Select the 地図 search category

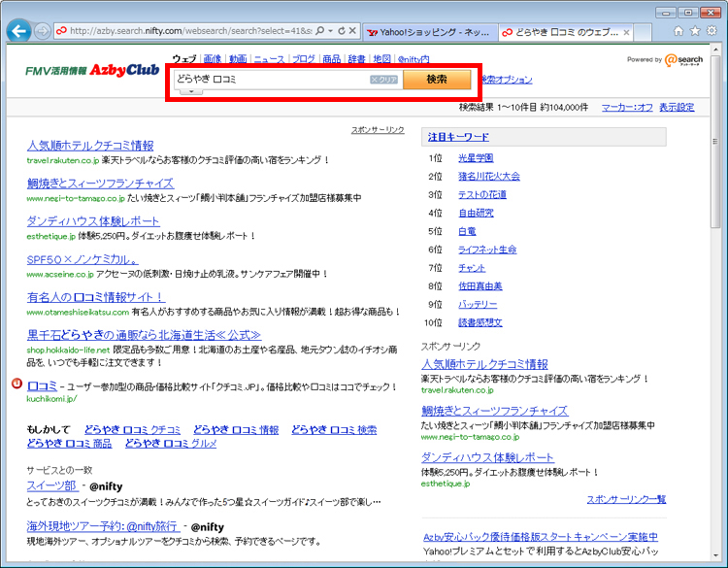381,59
